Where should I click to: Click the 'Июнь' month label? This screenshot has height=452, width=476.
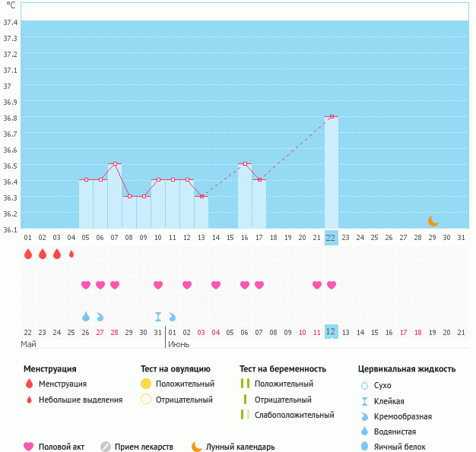pos(179,344)
